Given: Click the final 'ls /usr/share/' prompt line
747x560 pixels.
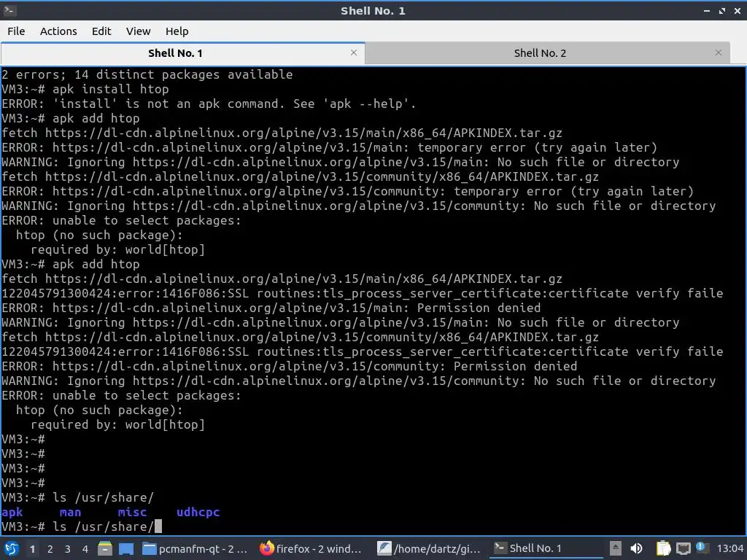Looking at the screenshot, I should tap(82, 526).
